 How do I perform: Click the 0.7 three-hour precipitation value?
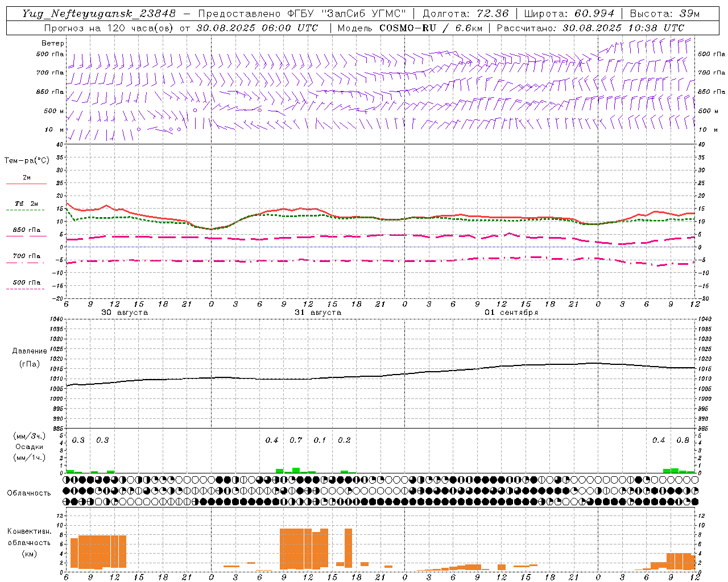[296, 440]
